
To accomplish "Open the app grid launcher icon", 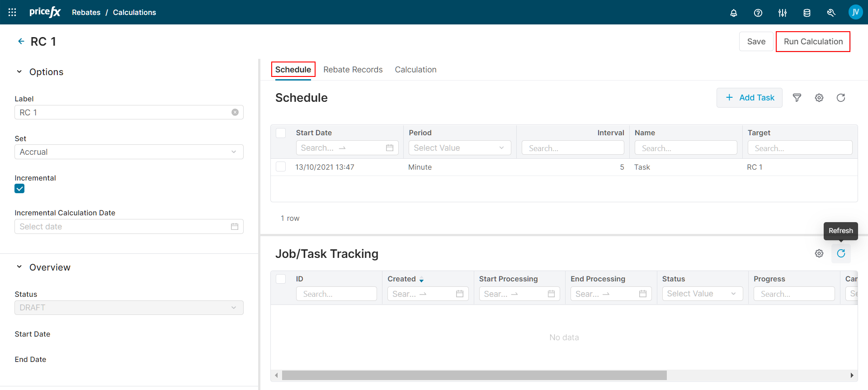I will [12, 12].
